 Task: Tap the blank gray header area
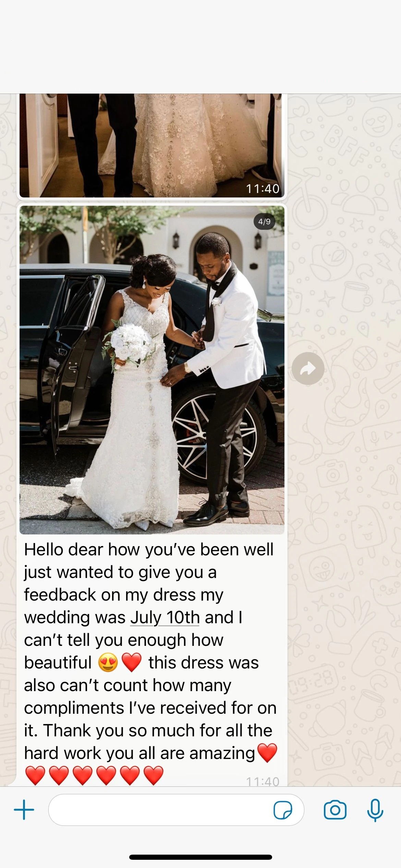pyautogui.click(x=200, y=47)
